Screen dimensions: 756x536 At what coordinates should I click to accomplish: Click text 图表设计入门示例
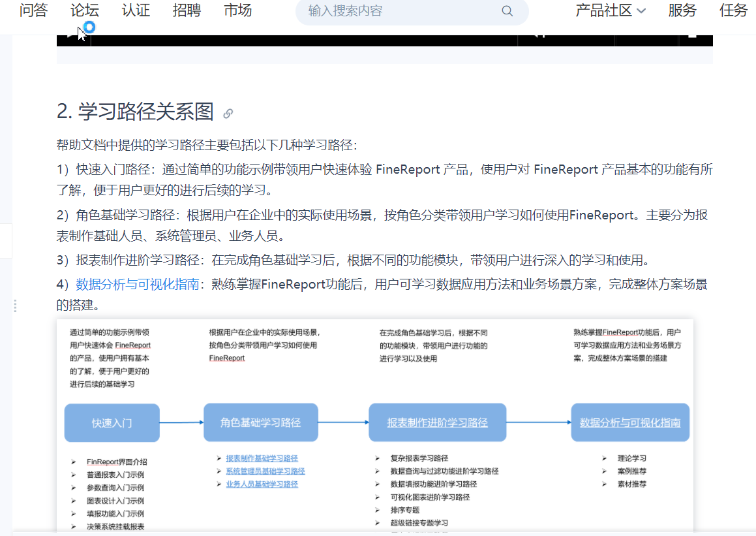coord(115,501)
